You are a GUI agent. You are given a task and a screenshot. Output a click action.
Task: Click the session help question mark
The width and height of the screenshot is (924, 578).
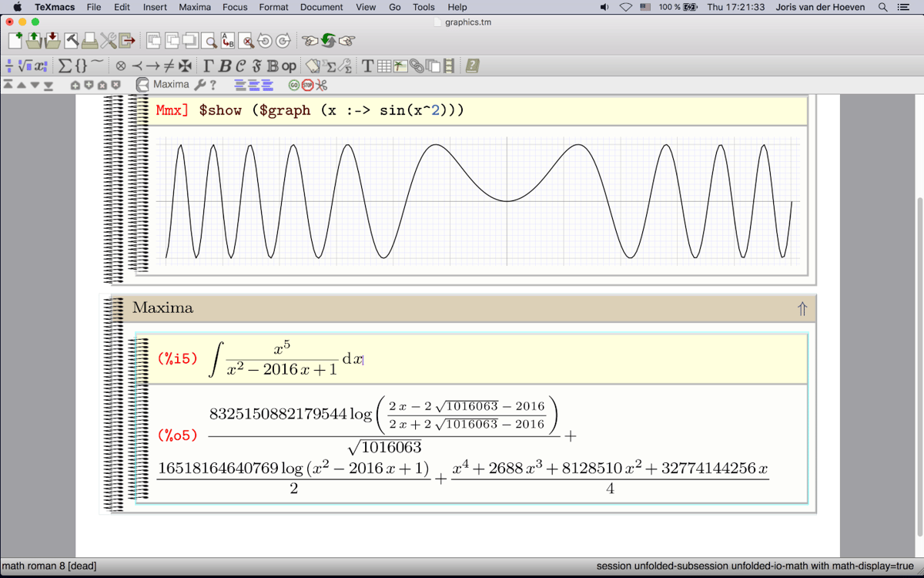[213, 85]
